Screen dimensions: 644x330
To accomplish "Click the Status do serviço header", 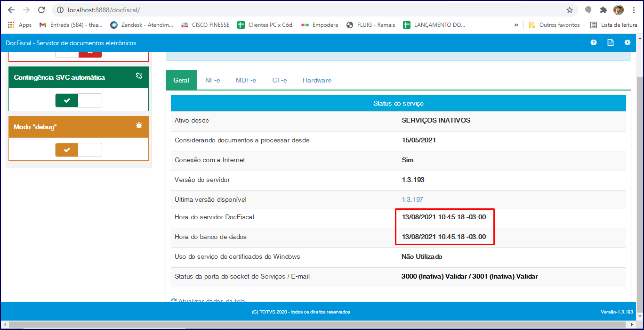I will [x=398, y=103].
